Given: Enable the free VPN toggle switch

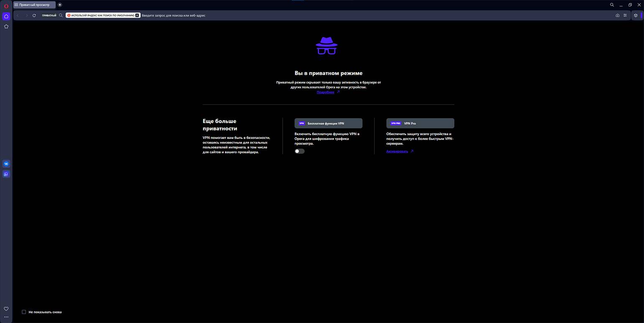Looking at the screenshot, I should tap(299, 151).
